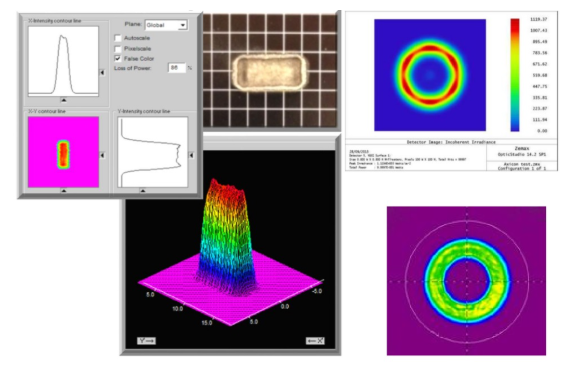Select the Y axis arrow button in 3D view
The height and width of the screenshot is (373, 565).
146,341
